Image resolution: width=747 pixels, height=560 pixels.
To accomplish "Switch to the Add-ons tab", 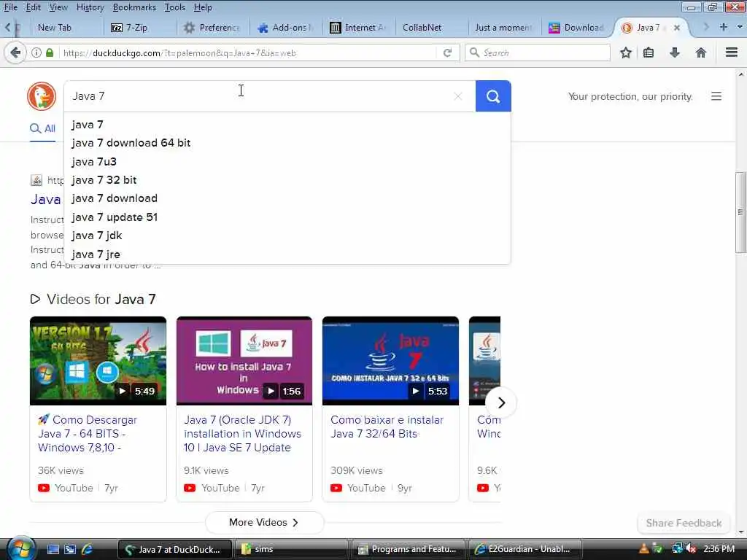I will [x=286, y=28].
